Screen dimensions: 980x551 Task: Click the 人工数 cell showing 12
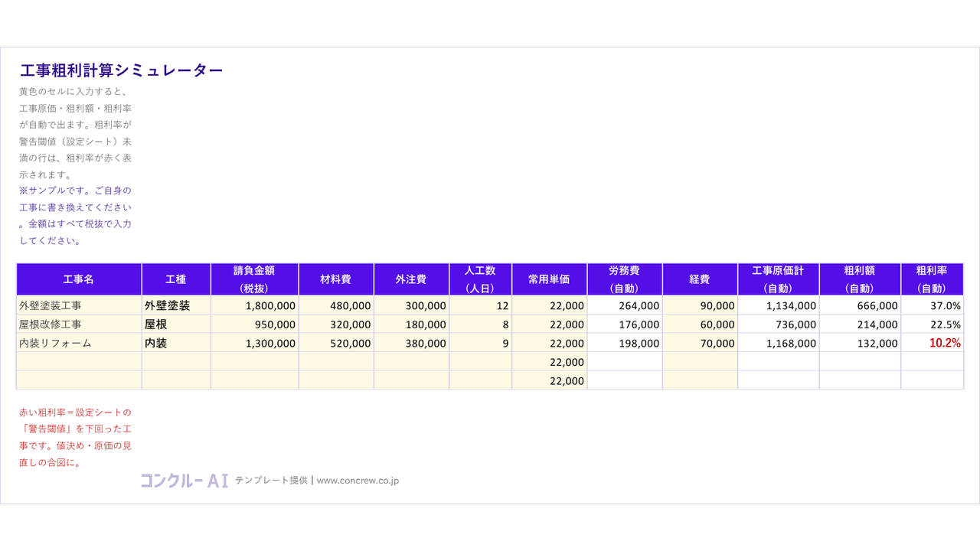click(x=480, y=305)
